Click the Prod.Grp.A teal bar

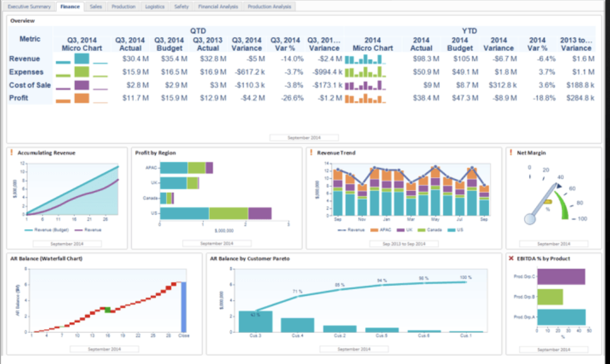(561, 317)
